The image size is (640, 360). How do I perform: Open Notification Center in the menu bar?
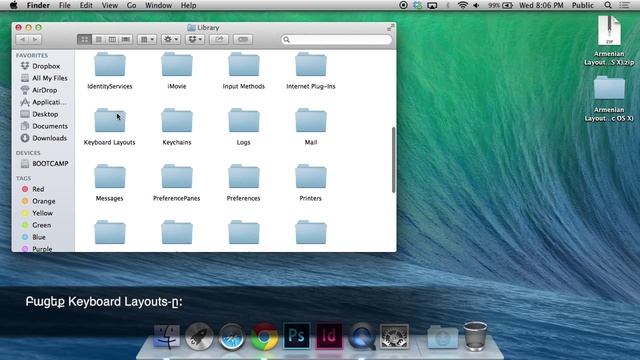624,5
